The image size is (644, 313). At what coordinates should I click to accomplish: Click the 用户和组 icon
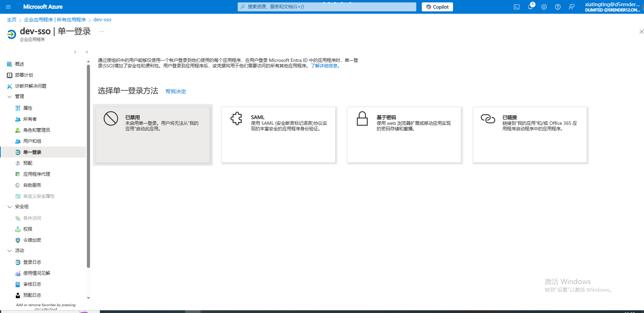(x=18, y=141)
